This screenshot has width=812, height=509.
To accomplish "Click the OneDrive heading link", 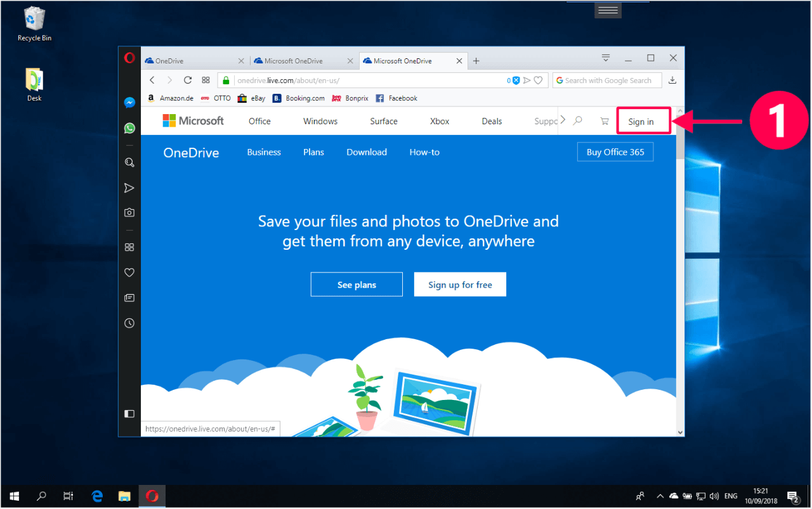I will pos(191,153).
